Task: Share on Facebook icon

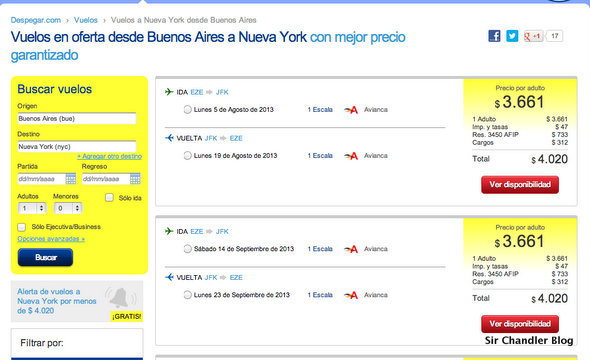Action: tap(494, 36)
